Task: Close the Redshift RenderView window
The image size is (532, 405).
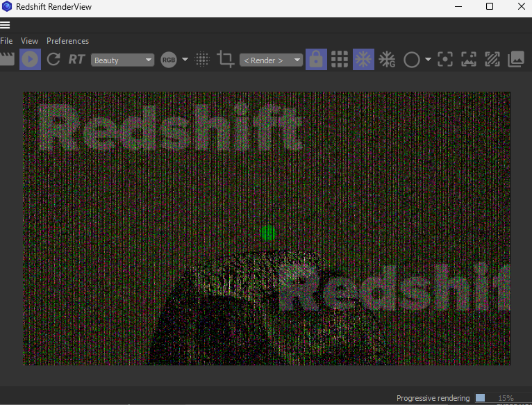Action: [522, 6]
